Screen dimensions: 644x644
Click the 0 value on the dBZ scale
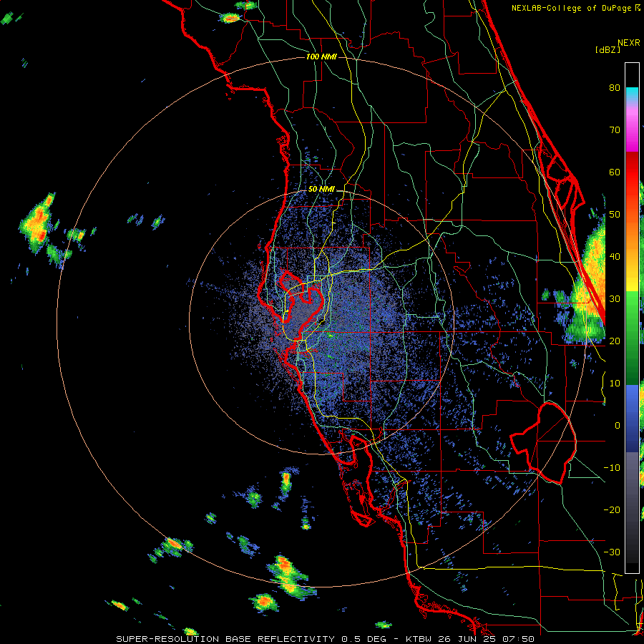click(x=618, y=426)
